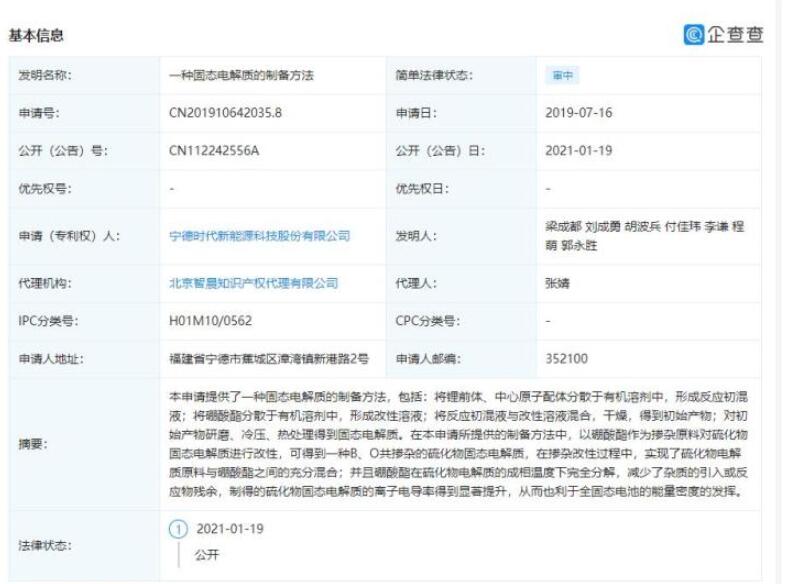Screen dimensions: 806x584
Task: Click the publication date 2021-01-19 cell
Action: point(579,151)
